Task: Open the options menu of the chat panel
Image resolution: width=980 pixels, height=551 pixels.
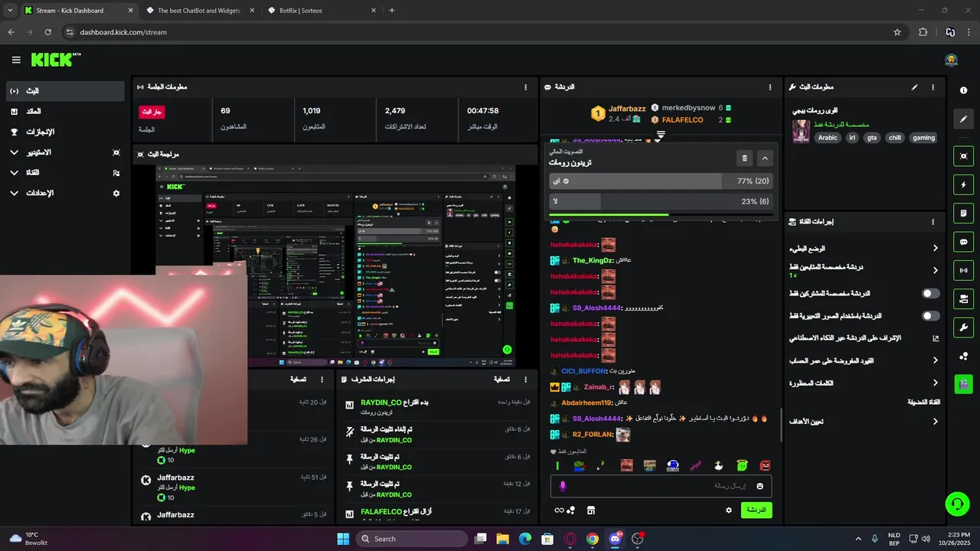Action: 770,87
